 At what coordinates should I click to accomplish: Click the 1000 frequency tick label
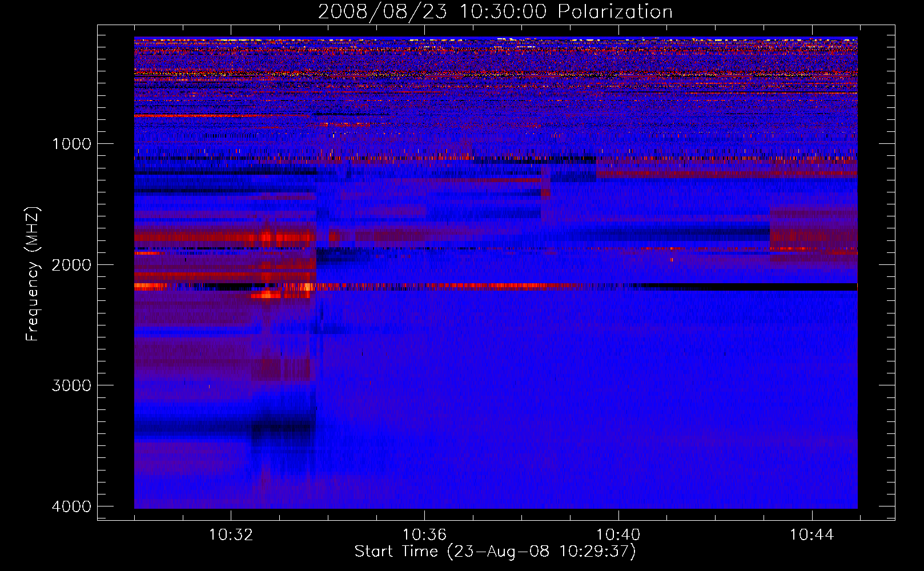(71, 143)
